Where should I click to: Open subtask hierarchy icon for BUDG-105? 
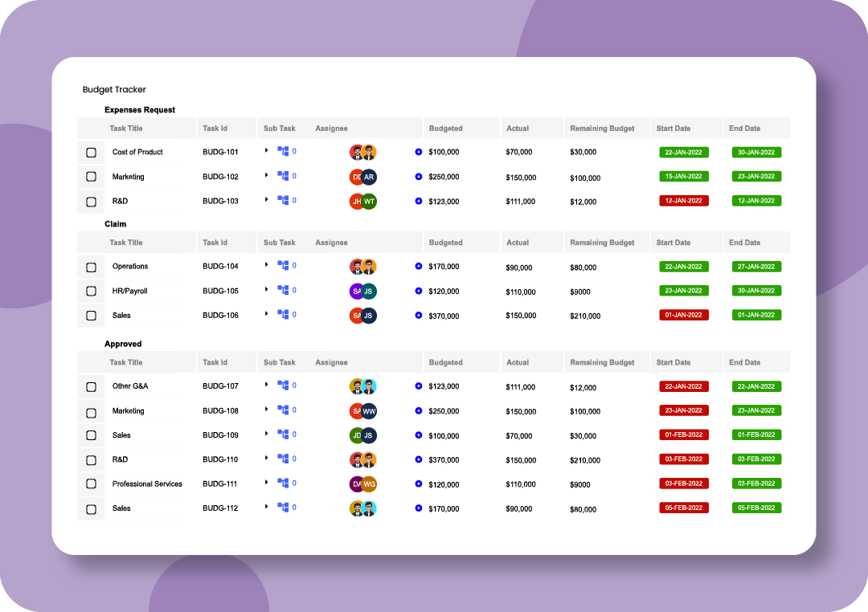[283, 290]
